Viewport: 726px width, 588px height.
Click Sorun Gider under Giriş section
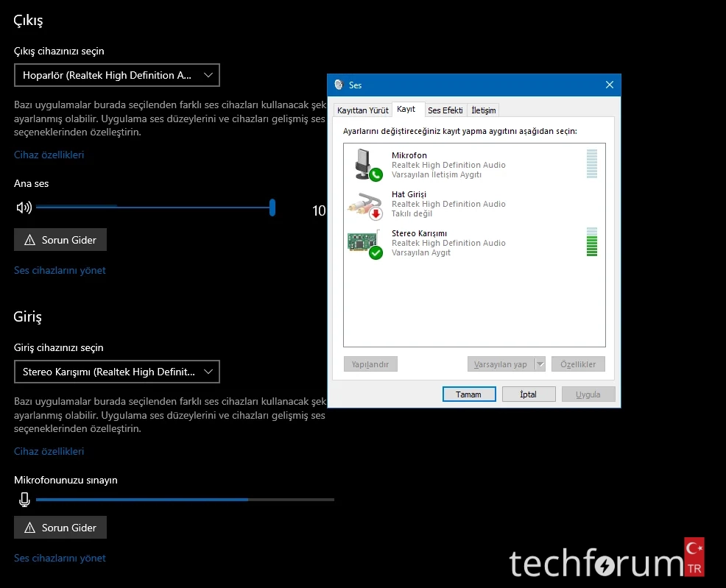click(x=60, y=528)
